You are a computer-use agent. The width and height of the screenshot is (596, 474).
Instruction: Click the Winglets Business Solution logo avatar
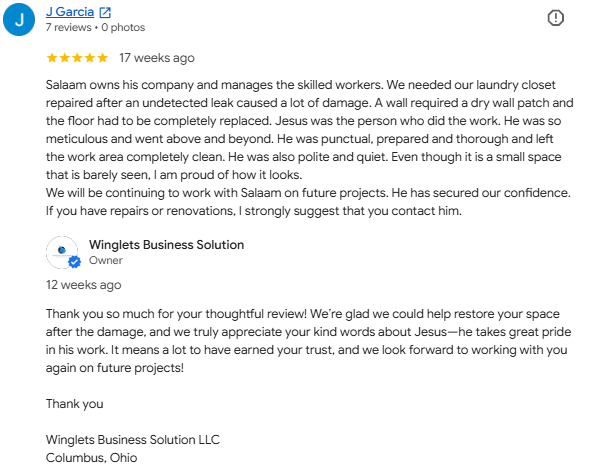[62, 252]
